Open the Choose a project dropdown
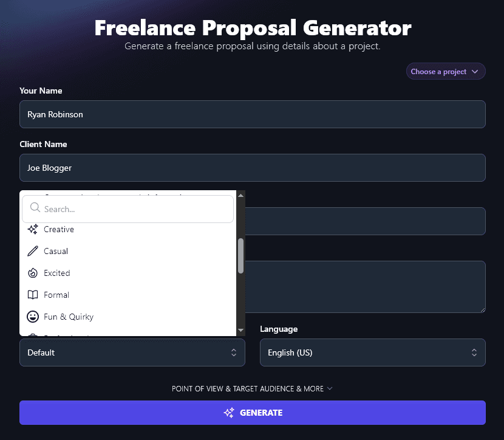 [x=445, y=71]
